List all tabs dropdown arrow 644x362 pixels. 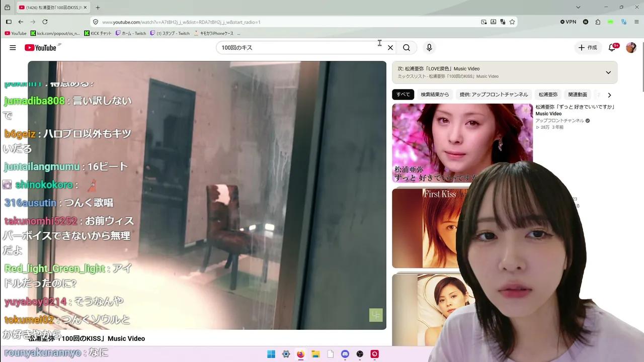pos(578,8)
